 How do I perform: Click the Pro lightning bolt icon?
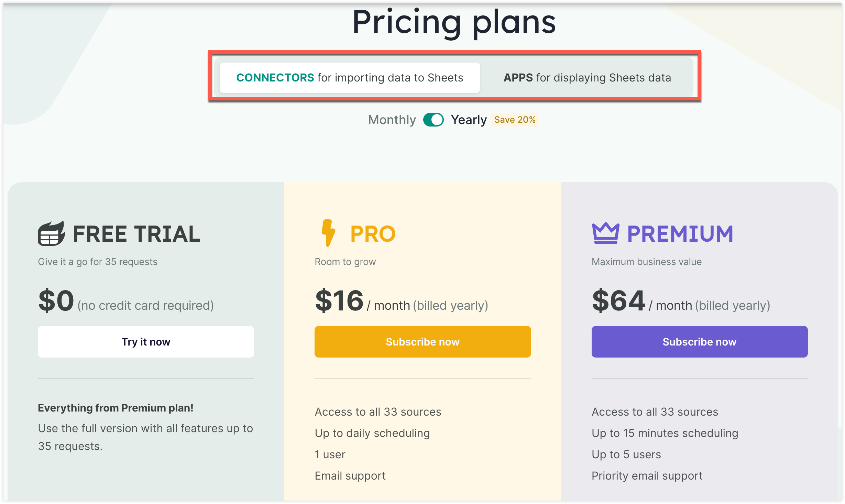tap(328, 233)
